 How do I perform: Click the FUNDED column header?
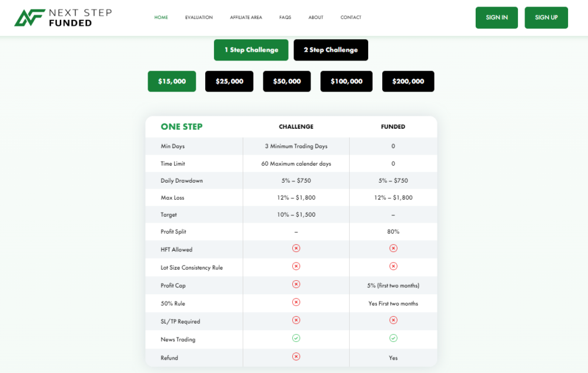pyautogui.click(x=393, y=126)
